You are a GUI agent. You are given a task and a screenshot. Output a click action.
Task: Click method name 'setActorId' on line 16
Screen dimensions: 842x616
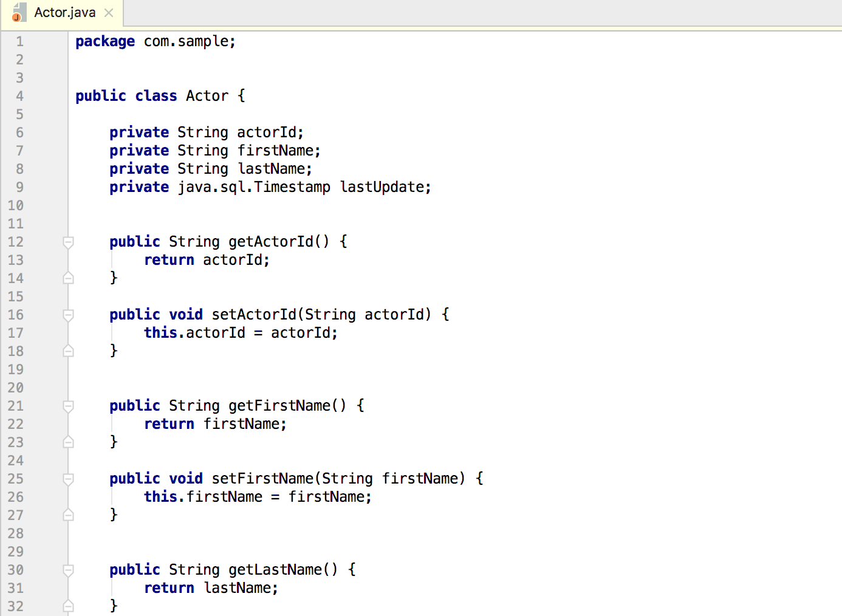coord(253,315)
